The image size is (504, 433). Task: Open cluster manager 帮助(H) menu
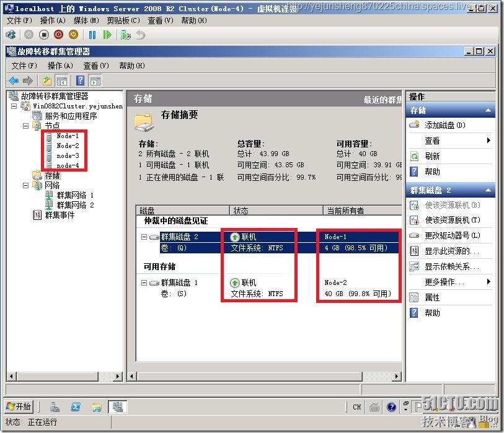tap(132, 66)
